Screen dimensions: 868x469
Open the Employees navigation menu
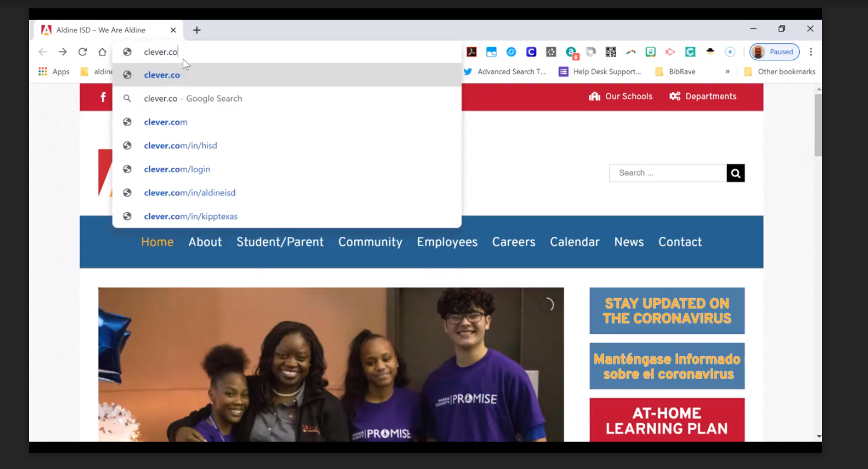pos(447,242)
